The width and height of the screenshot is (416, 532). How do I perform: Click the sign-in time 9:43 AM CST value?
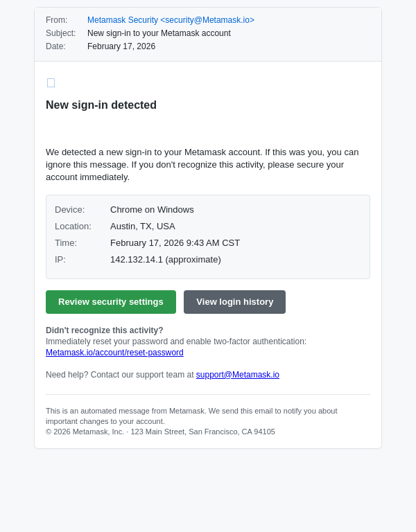click(x=175, y=243)
